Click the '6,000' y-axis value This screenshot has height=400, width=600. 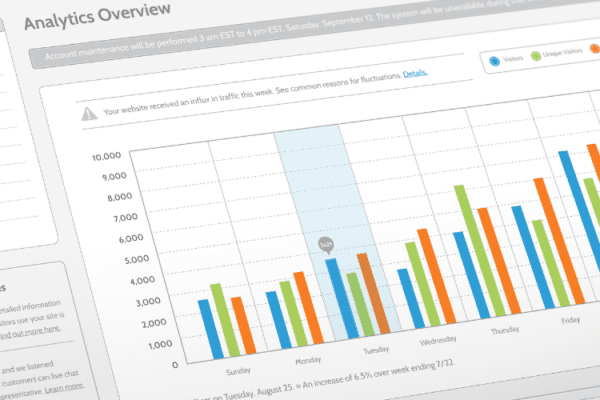tap(131, 239)
